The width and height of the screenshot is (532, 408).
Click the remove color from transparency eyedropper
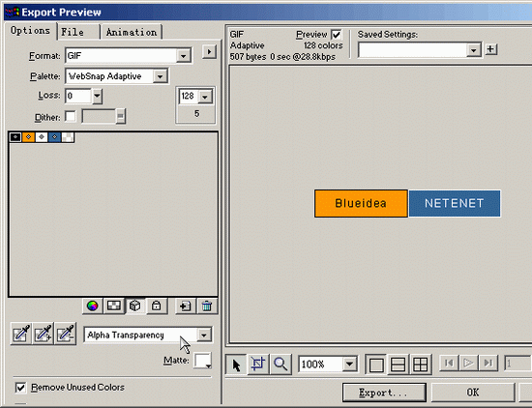(66, 334)
